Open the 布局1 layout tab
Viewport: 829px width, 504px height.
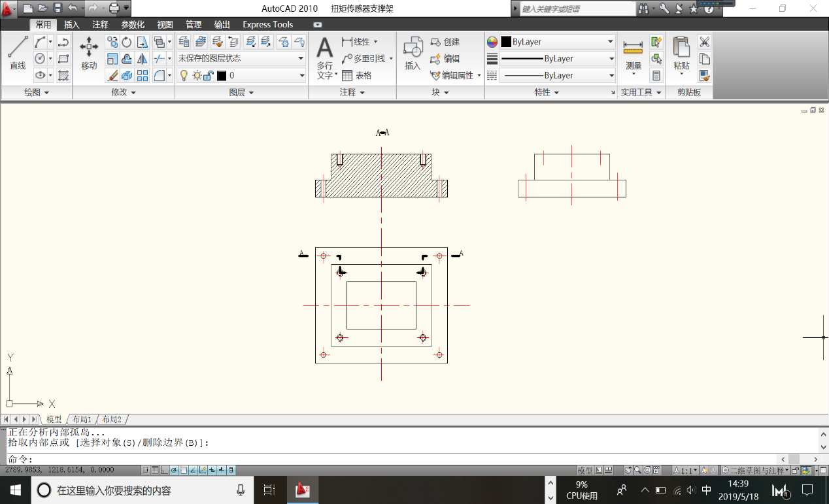tap(82, 419)
